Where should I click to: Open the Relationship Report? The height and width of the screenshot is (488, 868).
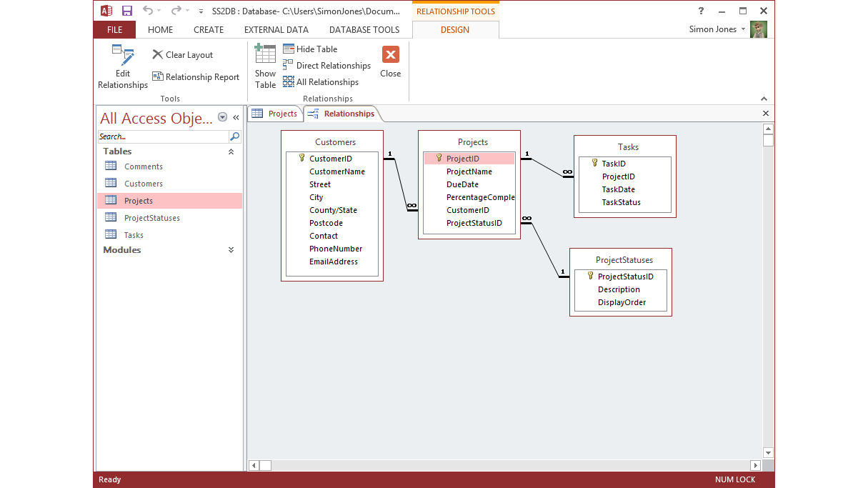(x=196, y=77)
